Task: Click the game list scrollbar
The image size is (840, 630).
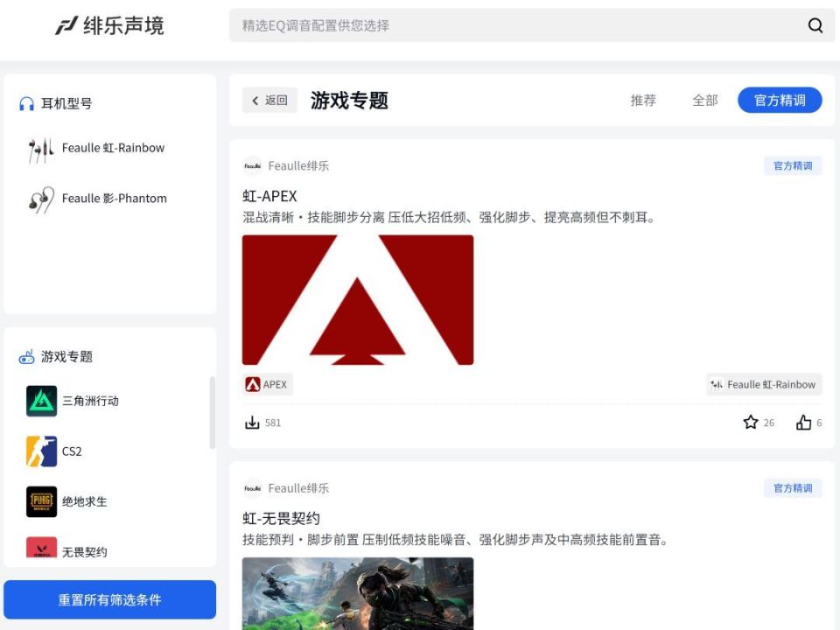Action: coord(212,412)
